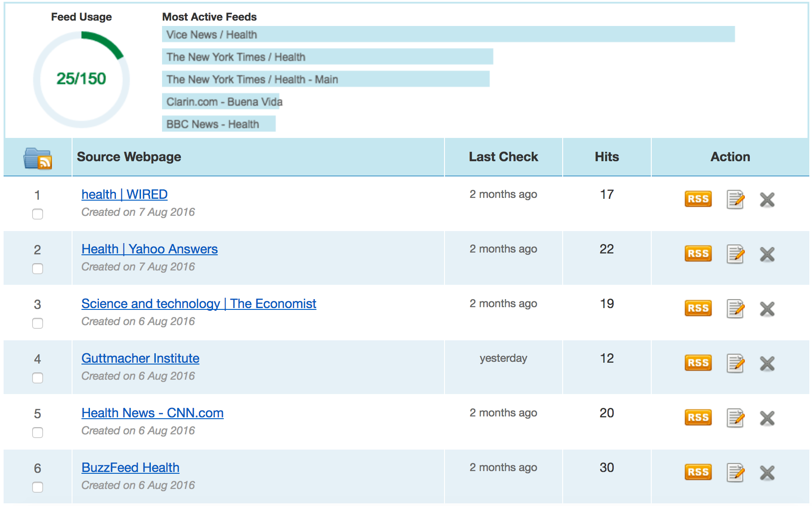812x506 pixels.
Task: Select The New York Times / Health - Main bar
Action: [x=325, y=79]
